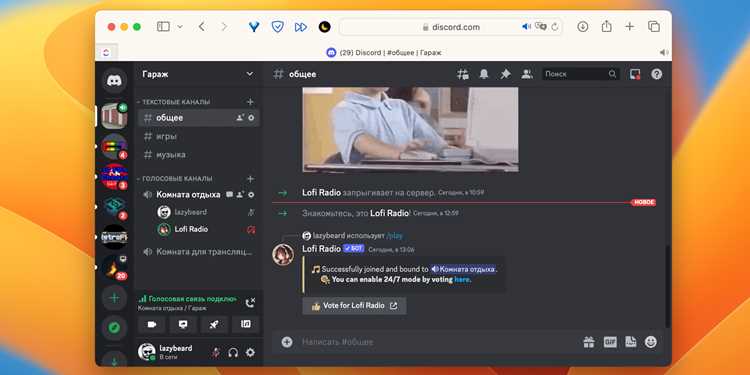Screen dimensions: 750x375
Task: Toggle headphones deafen in user panel
Action: point(233,353)
